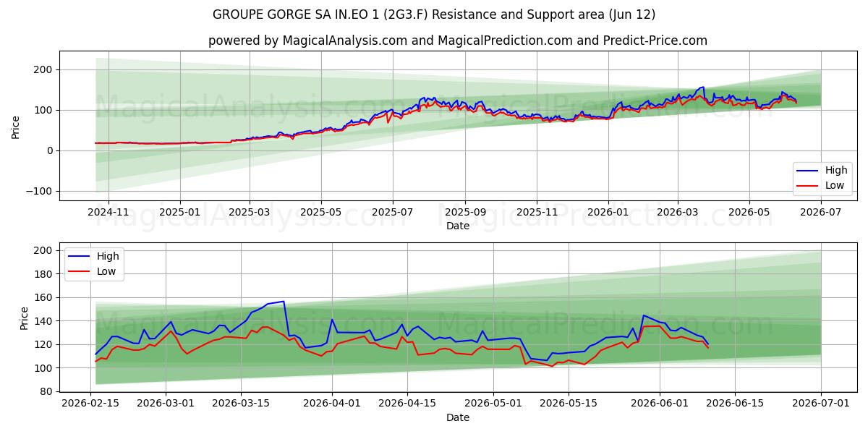
Task: Click the '2026-01' date tick label
Action: 608,211
